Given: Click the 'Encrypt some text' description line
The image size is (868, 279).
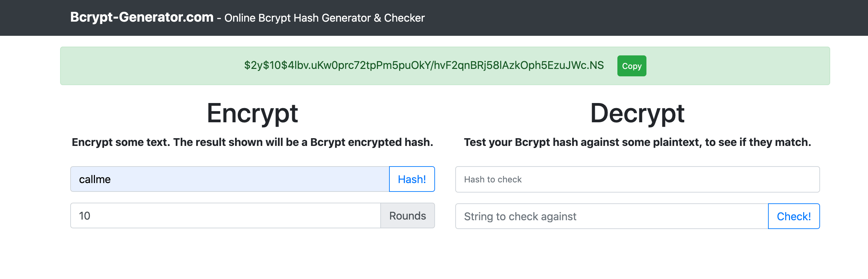Looking at the screenshot, I should 252,142.
